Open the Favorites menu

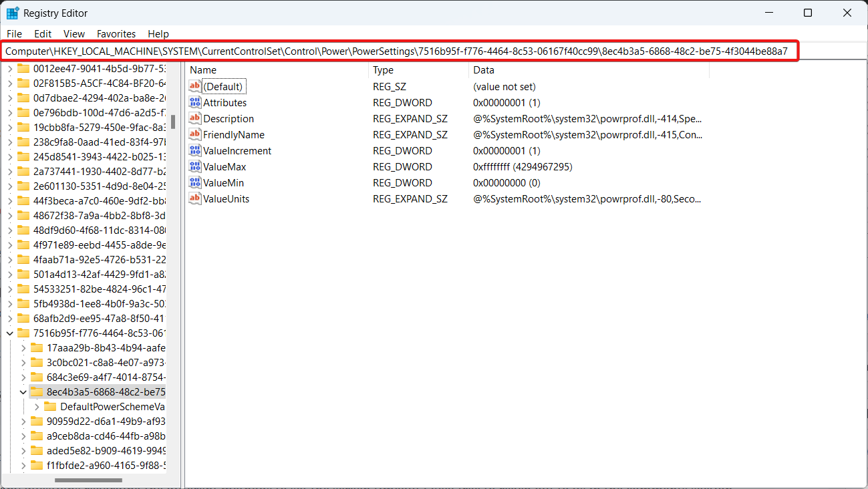pyautogui.click(x=116, y=33)
